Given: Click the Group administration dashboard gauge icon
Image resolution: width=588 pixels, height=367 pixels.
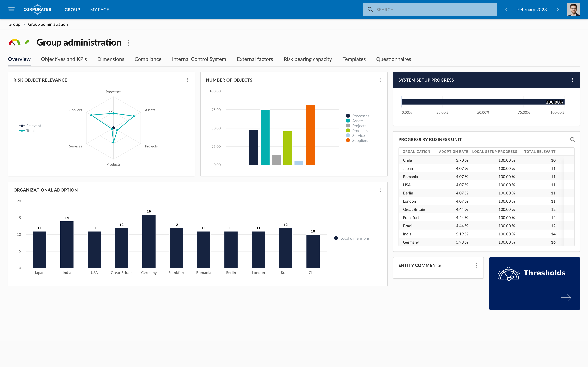Looking at the screenshot, I should point(15,42).
